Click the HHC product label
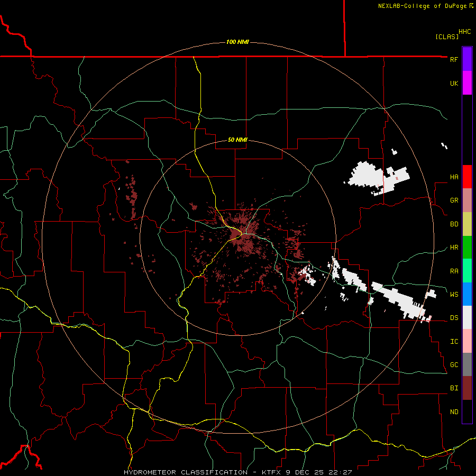 coord(465,32)
